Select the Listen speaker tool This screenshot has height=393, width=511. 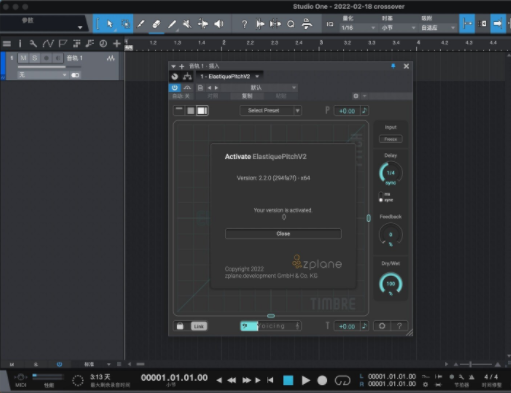tap(218, 24)
